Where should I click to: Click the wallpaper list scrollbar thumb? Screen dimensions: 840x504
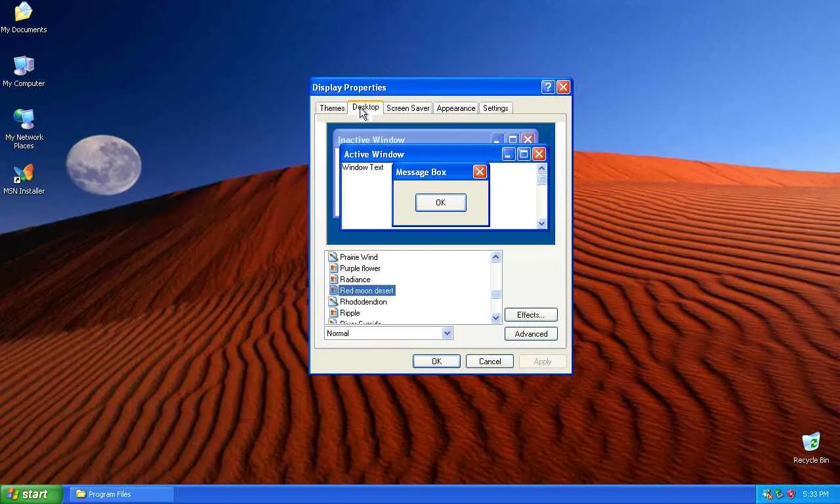(x=496, y=295)
